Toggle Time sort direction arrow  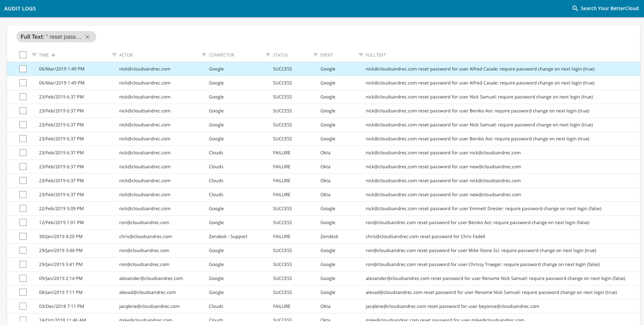[53, 55]
